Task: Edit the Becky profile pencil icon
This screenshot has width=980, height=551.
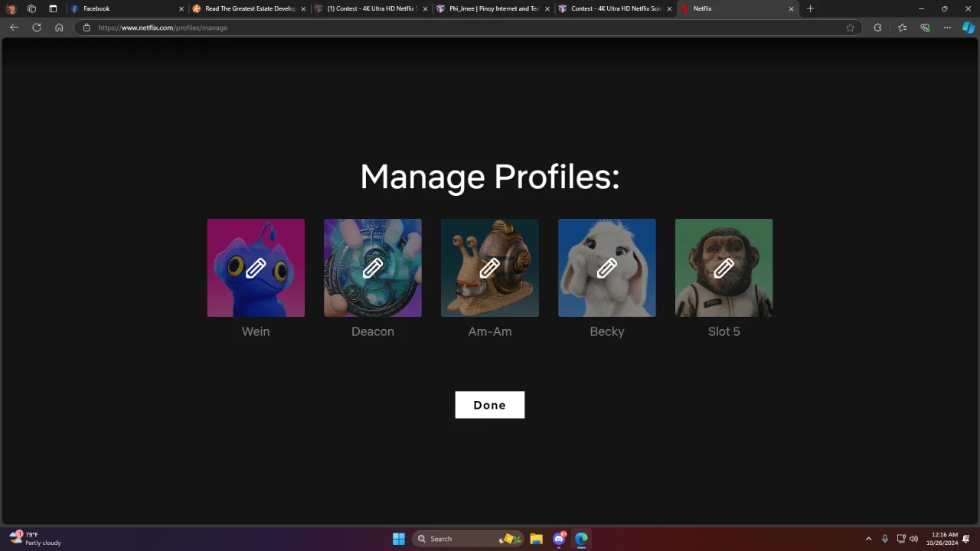Action: [607, 268]
